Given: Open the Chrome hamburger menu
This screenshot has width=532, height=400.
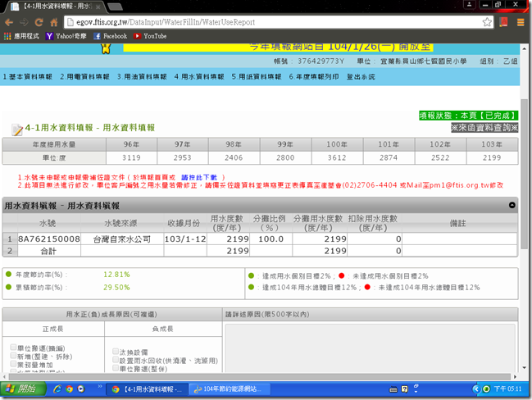Looking at the screenshot, I should [x=521, y=22].
